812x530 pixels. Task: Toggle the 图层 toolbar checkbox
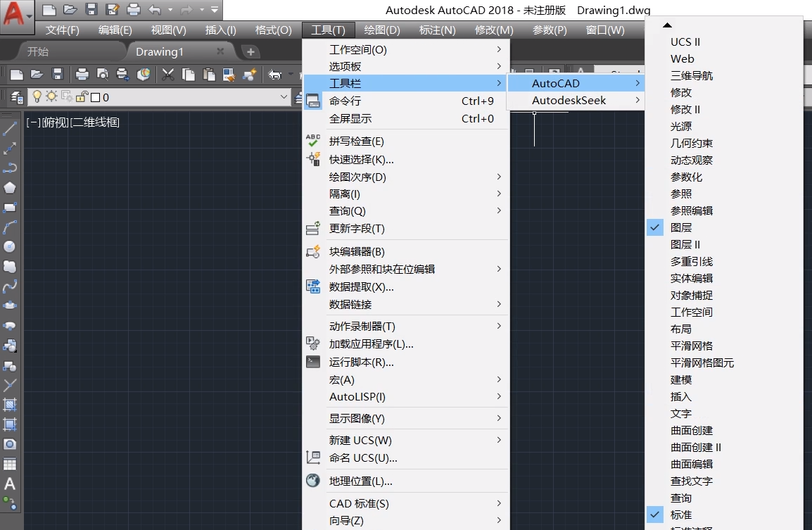click(655, 227)
